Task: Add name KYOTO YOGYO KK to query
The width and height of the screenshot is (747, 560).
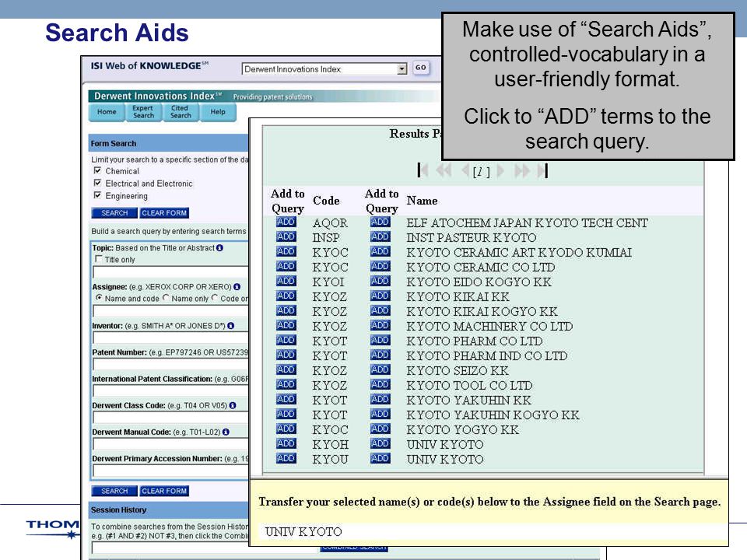Action: pyautogui.click(x=381, y=429)
